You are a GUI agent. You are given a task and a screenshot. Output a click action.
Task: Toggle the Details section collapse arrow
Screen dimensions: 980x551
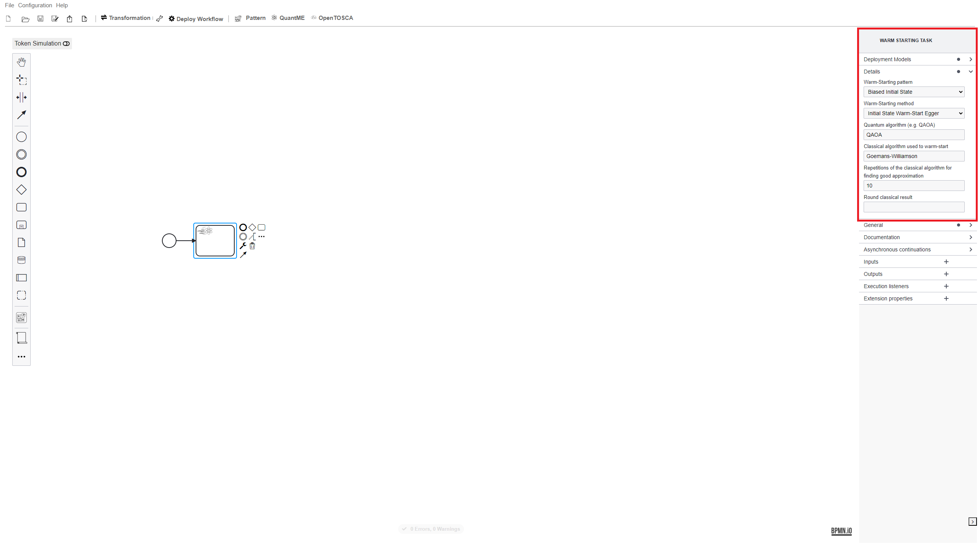point(971,71)
